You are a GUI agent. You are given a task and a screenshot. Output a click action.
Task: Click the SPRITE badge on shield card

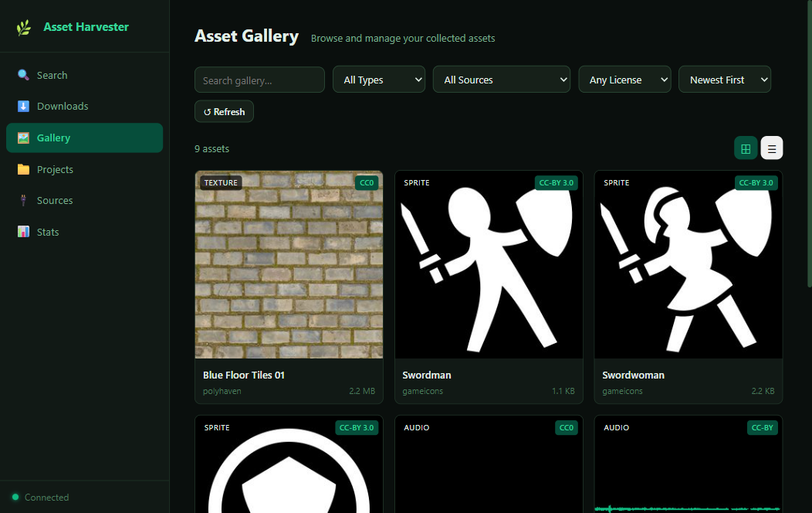point(217,428)
